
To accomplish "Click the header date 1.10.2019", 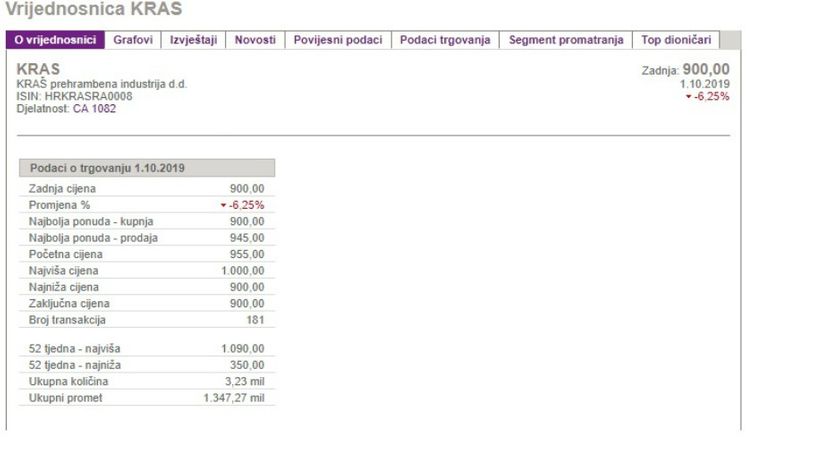I will tap(705, 84).
